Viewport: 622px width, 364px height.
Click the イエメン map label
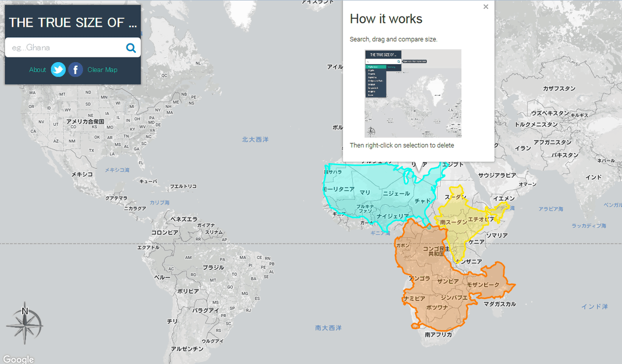pyautogui.click(x=504, y=198)
